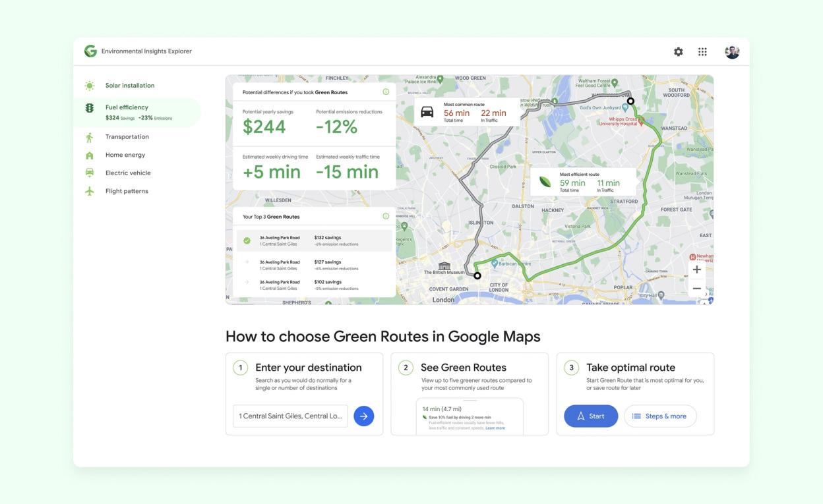Image resolution: width=823 pixels, height=504 pixels.
Task: Click the +5 min weekly driving time
Action: tap(272, 172)
